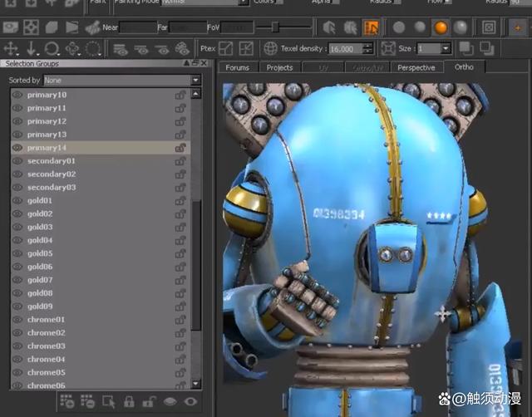Select the gold03 group row

pos(101,227)
